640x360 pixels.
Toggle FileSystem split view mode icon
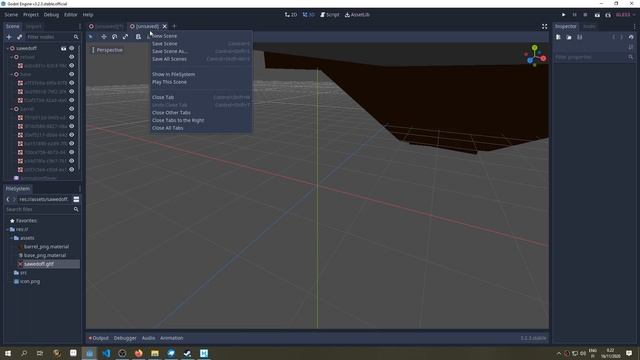coord(76,199)
